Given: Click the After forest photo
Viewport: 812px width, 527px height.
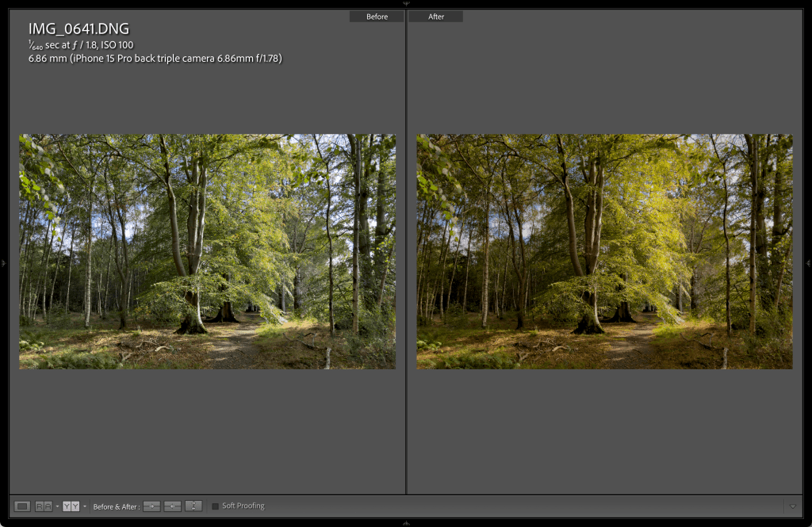Looking at the screenshot, I should [x=604, y=251].
